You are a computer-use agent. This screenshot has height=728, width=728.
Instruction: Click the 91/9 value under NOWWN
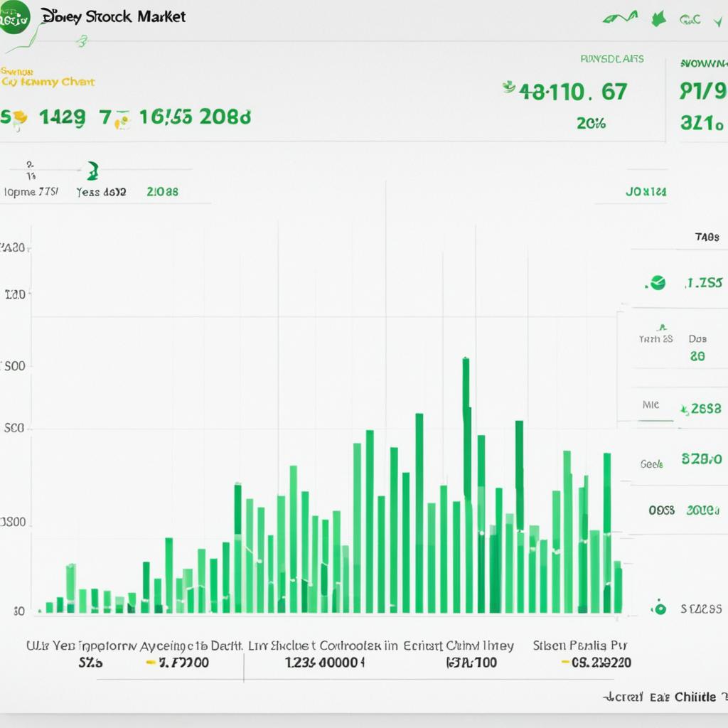tap(703, 91)
